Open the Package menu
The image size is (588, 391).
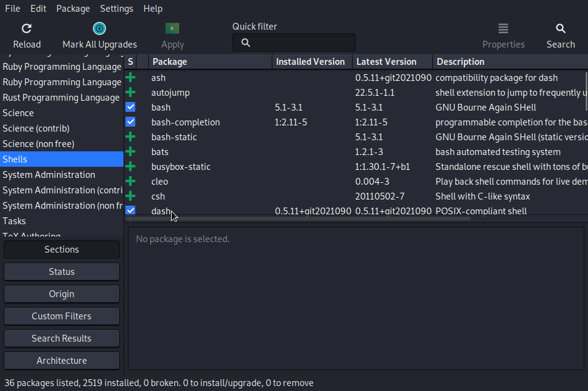click(x=73, y=8)
